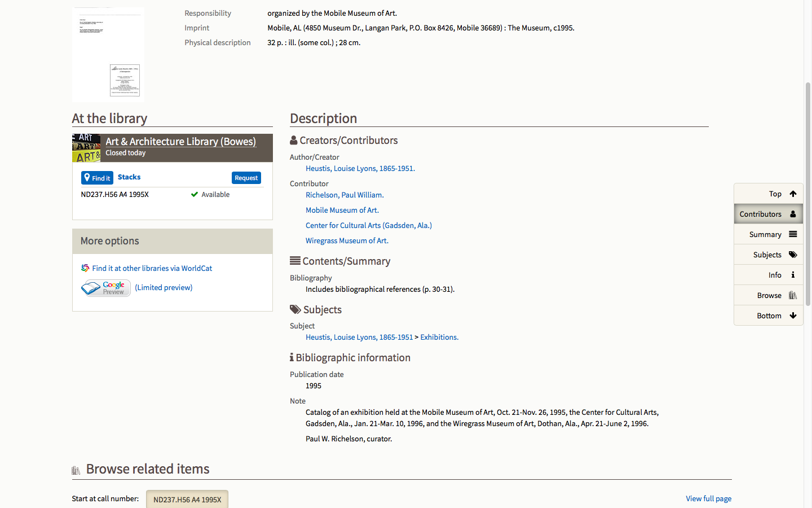Open Heustis, Louise Lyons author link
812x508 pixels.
[360, 168]
